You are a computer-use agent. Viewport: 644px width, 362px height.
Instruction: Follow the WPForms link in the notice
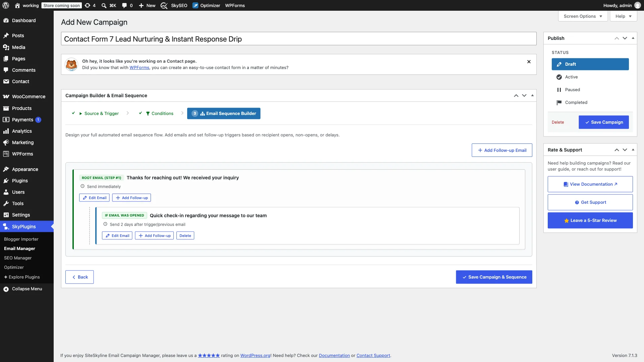(x=139, y=68)
